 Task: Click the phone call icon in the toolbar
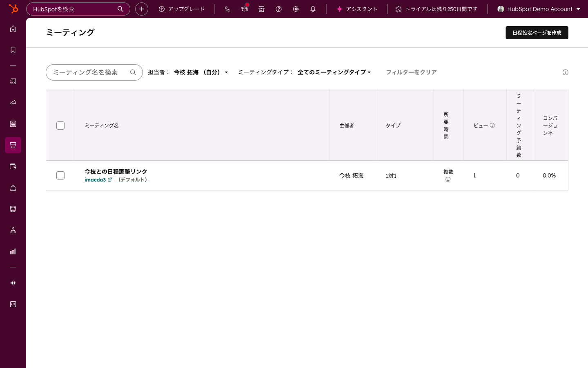click(x=227, y=9)
